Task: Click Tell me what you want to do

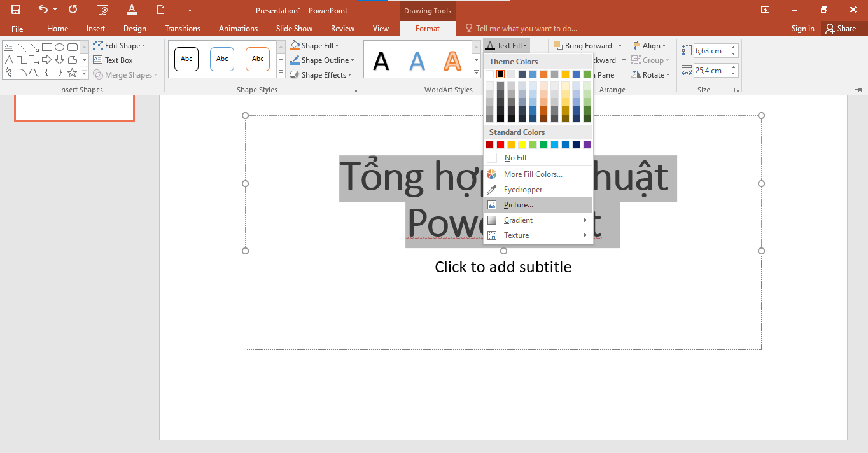Action: point(522,29)
